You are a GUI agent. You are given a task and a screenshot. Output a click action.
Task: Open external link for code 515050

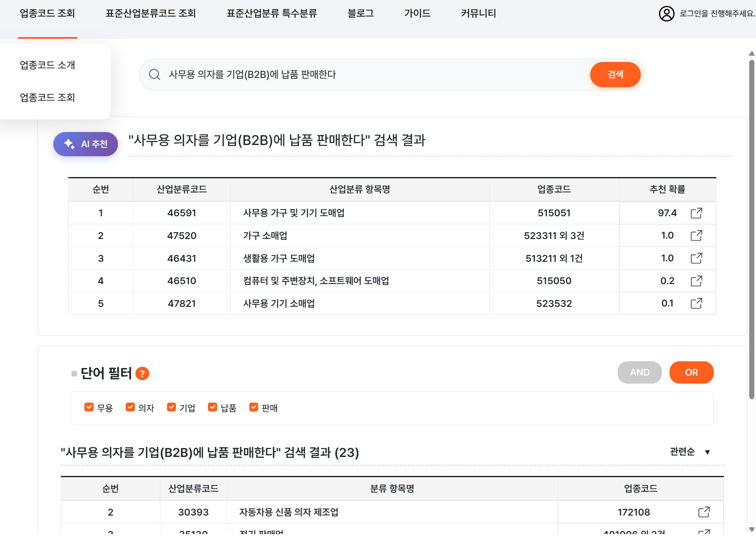697,280
